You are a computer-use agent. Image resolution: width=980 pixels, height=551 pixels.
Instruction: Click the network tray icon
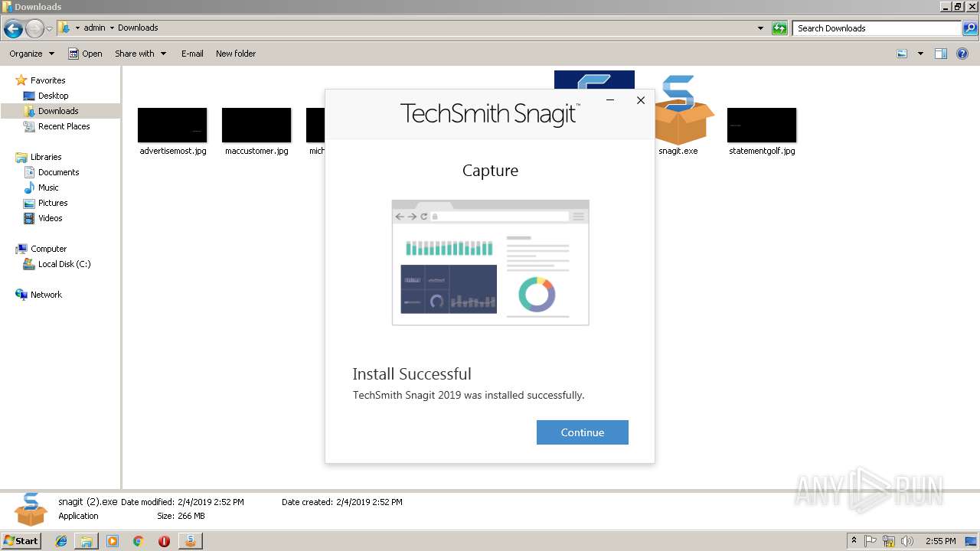click(889, 541)
